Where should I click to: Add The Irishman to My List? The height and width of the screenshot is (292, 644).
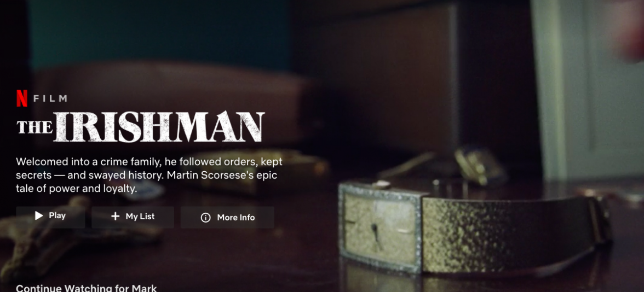pyautogui.click(x=133, y=217)
